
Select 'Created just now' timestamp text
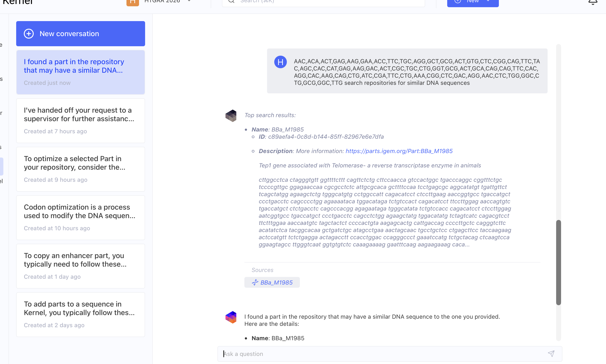tap(47, 83)
